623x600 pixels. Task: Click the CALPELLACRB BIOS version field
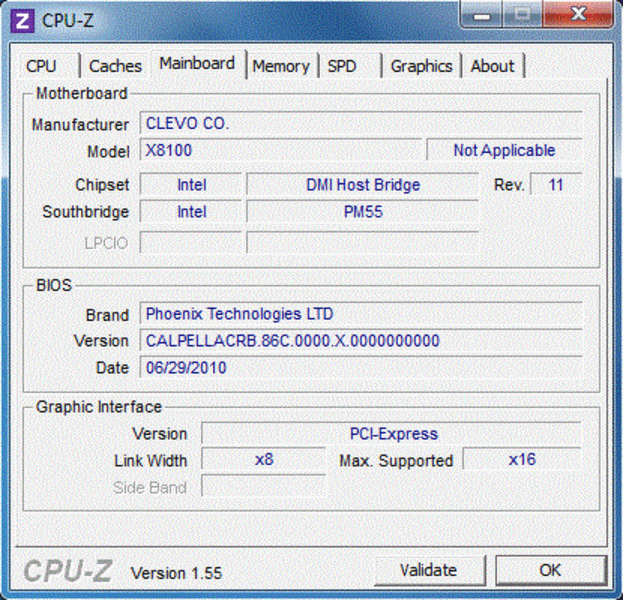[x=361, y=341]
